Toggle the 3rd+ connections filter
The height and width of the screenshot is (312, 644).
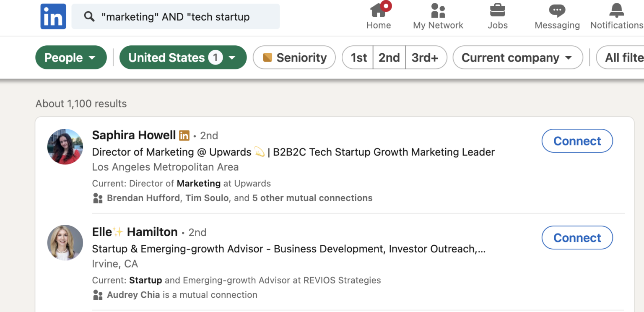[x=426, y=57]
